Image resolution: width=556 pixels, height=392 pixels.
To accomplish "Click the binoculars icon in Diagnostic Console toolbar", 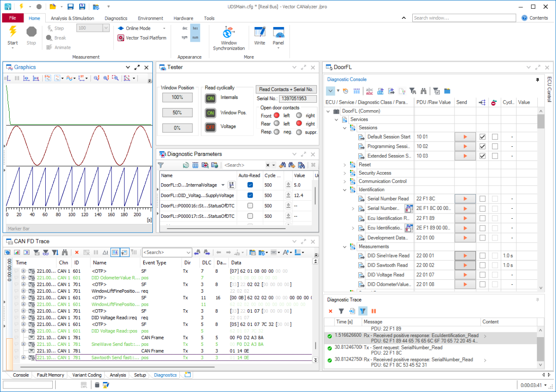I will click(423, 91).
